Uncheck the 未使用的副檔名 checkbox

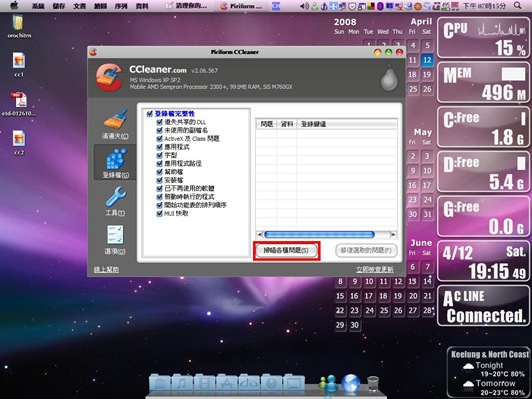point(159,130)
